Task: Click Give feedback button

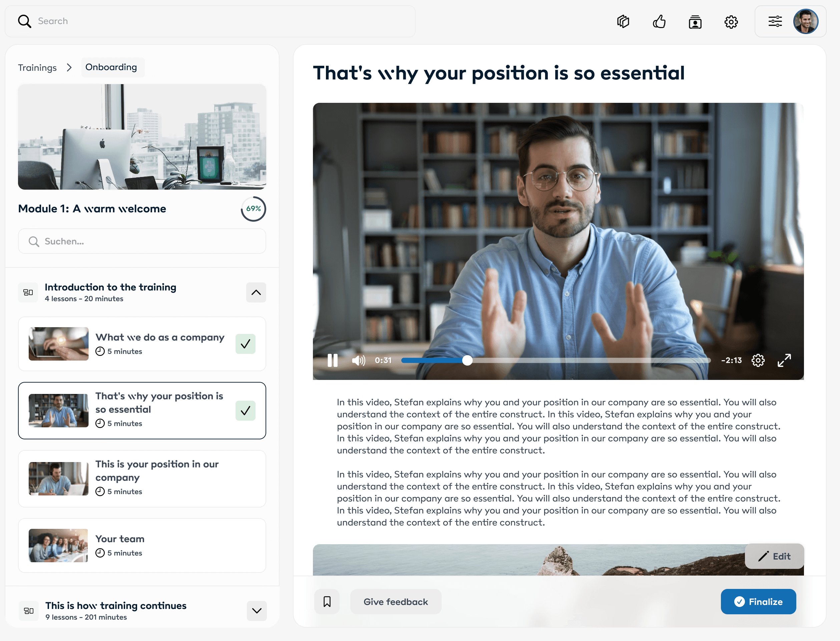Action: [395, 602]
